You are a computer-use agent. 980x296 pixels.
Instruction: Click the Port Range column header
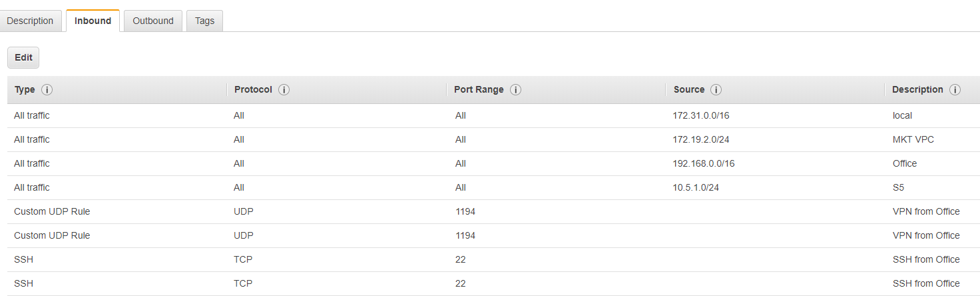(x=479, y=90)
